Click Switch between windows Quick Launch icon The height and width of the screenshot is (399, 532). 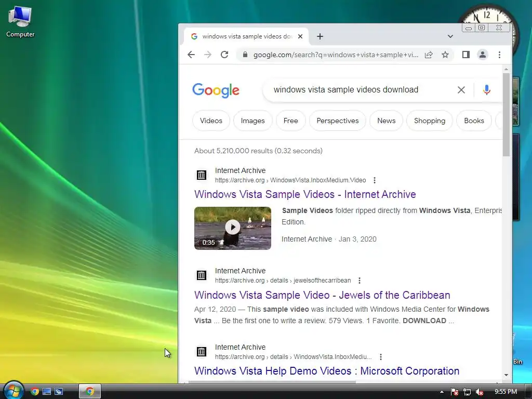tap(59, 392)
